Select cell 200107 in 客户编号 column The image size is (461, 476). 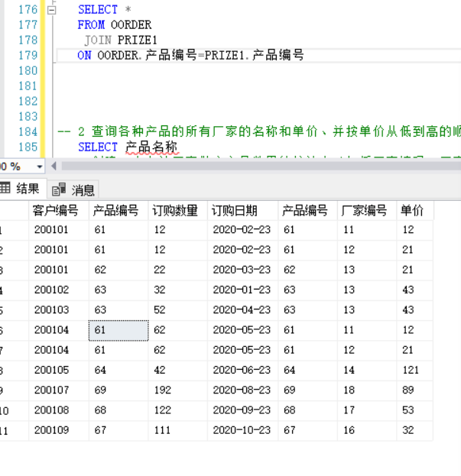pos(59,390)
